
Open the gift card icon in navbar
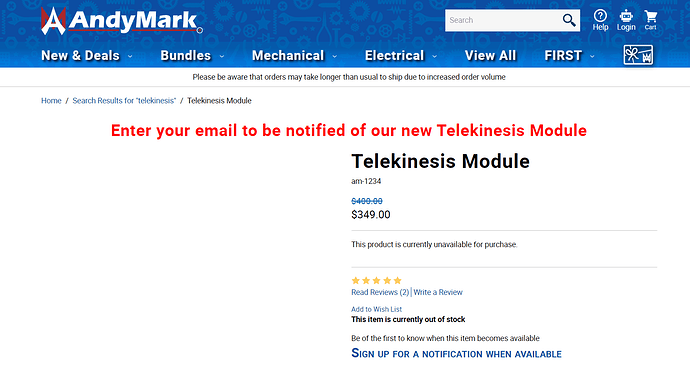point(638,55)
